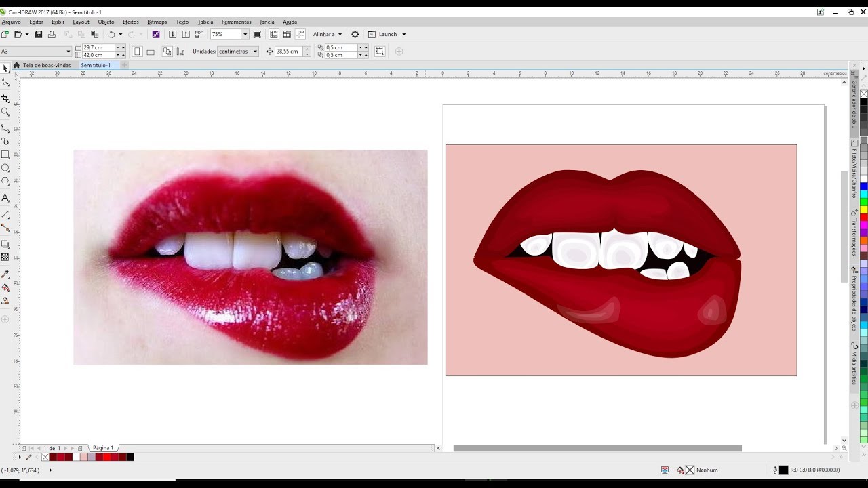This screenshot has width=868, height=488.
Task: Select the Página 1 page tab
Action: tap(102, 448)
